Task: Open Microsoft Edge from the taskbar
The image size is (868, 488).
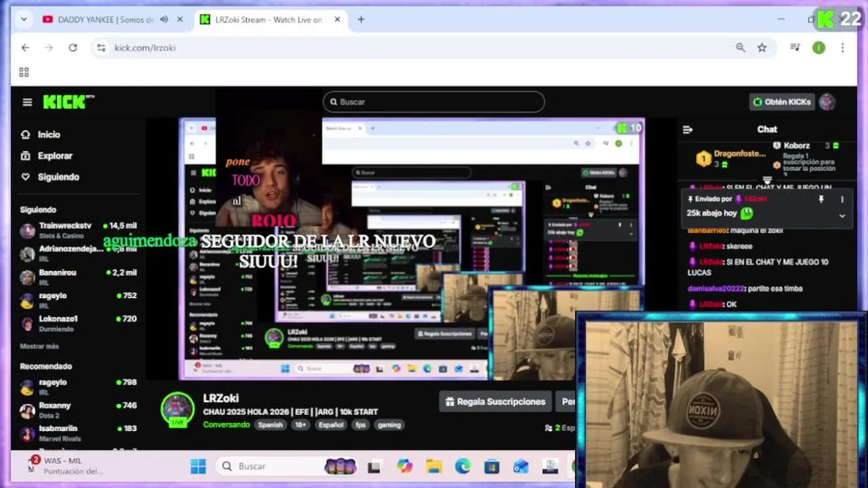Action: point(463,466)
